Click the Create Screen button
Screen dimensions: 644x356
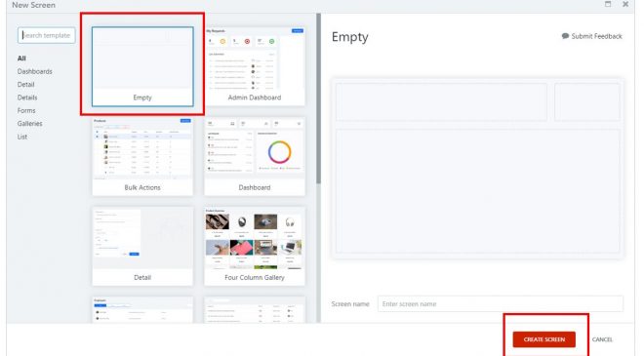(544, 339)
